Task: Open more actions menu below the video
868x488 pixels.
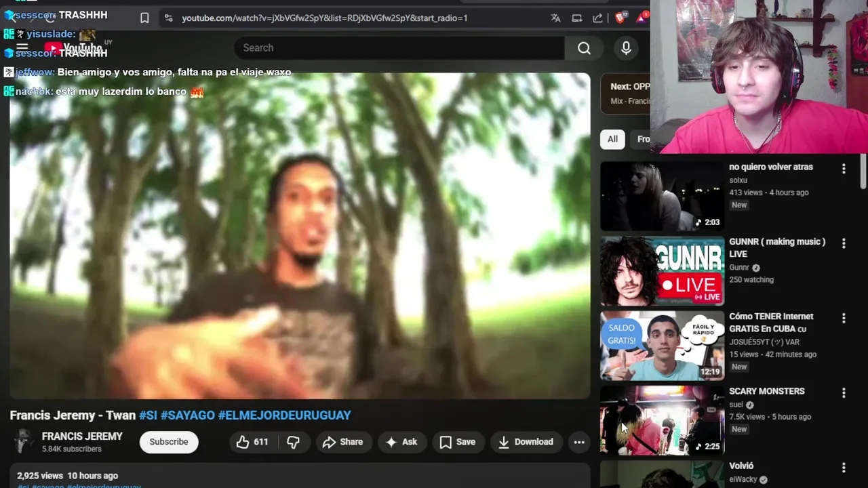Action: pos(579,442)
